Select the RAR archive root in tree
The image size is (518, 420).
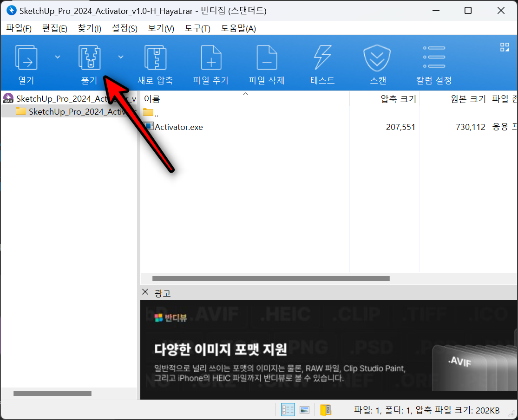pos(69,99)
